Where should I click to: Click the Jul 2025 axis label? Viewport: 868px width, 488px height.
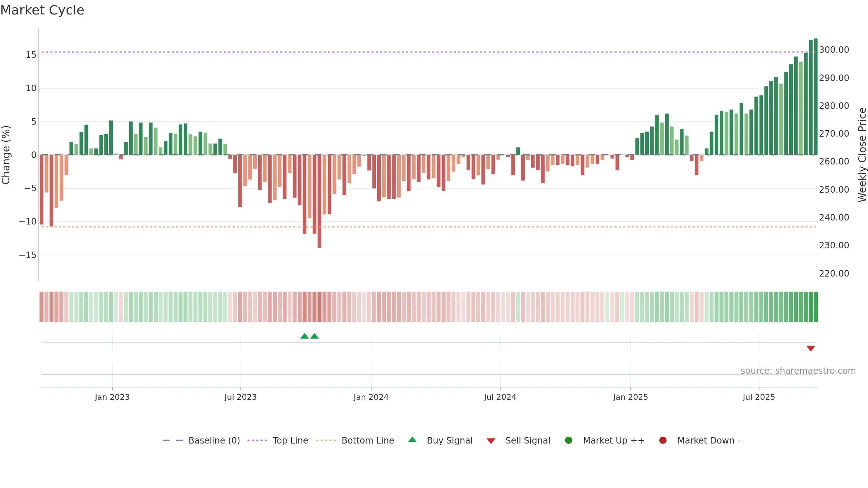(759, 397)
